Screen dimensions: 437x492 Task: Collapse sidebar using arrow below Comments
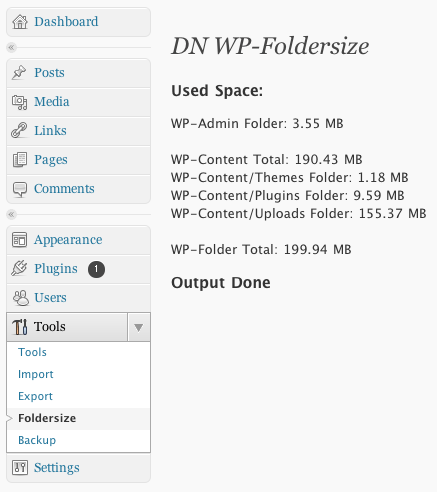click(11, 214)
